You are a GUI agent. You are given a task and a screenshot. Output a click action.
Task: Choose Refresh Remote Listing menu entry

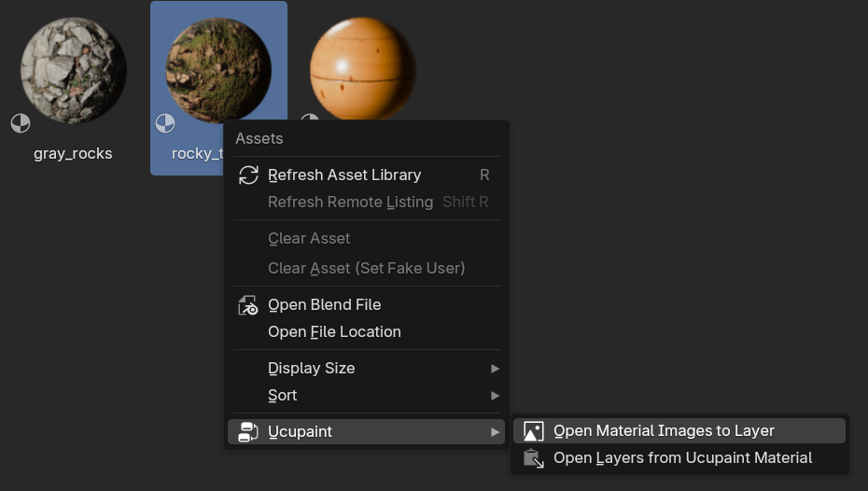367,202
